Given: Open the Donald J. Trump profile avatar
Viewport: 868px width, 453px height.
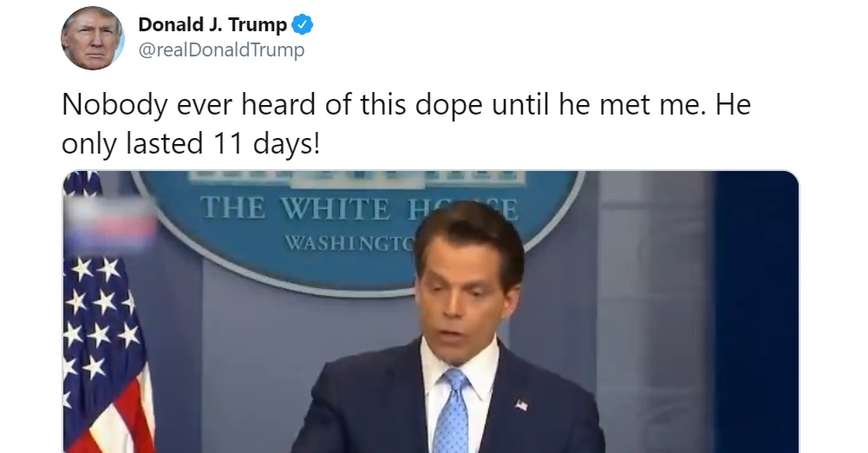Looking at the screenshot, I should (93, 37).
